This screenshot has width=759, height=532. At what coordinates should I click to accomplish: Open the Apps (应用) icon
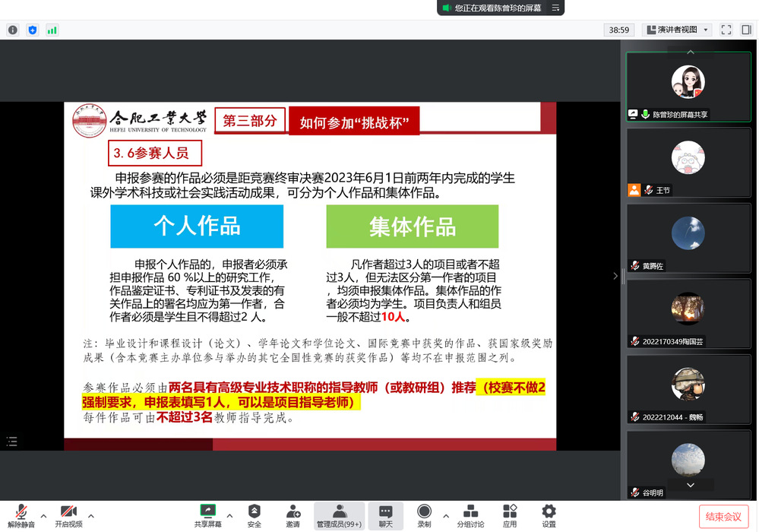(x=510, y=515)
